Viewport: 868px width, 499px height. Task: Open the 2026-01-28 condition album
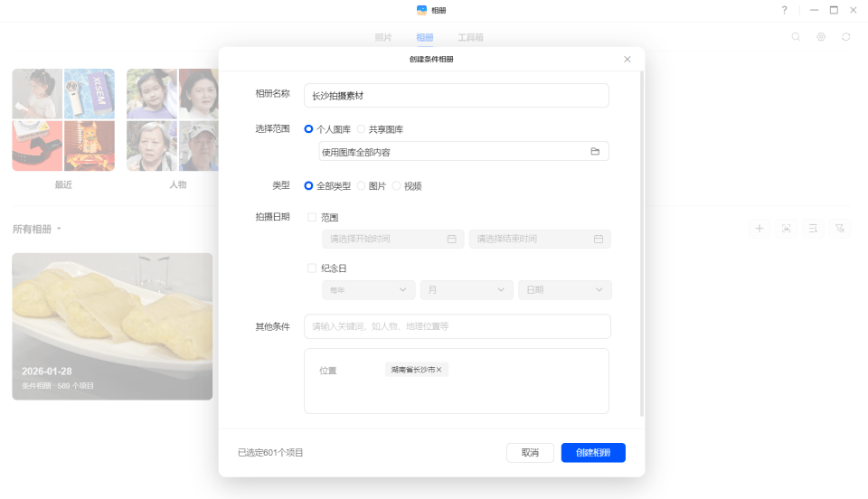[112, 326]
